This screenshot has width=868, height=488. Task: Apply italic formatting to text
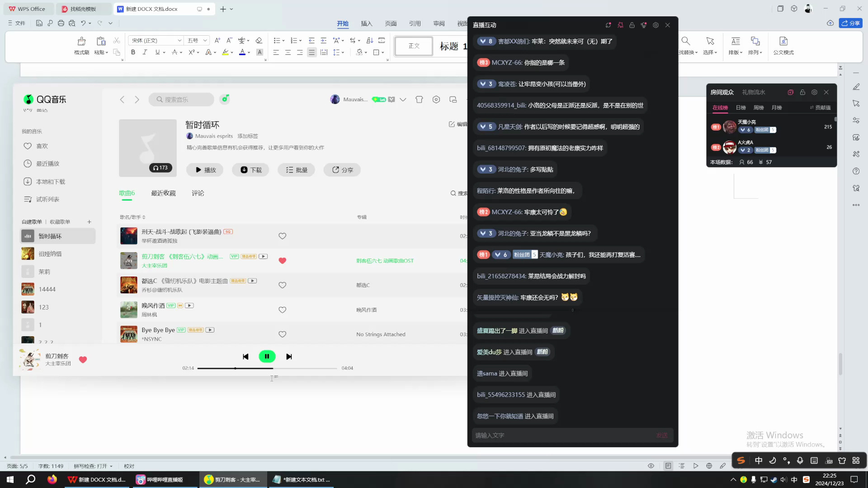click(x=145, y=52)
